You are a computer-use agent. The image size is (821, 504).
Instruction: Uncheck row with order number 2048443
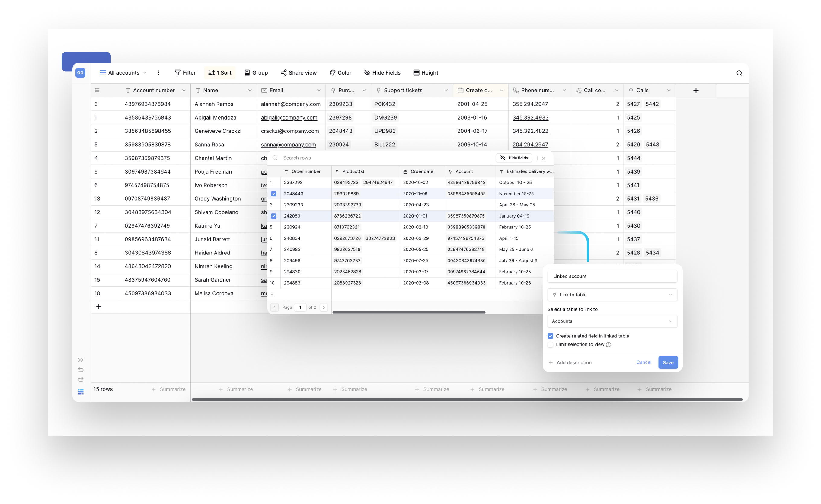tap(274, 194)
